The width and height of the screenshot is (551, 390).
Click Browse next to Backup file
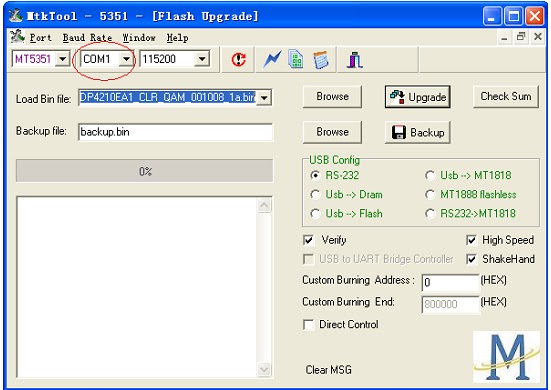[332, 132]
